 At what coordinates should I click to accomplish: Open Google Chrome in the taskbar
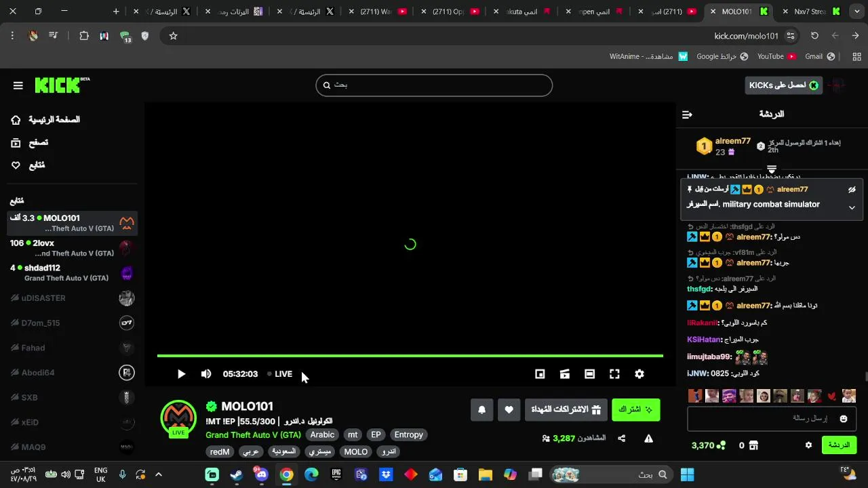point(287,474)
